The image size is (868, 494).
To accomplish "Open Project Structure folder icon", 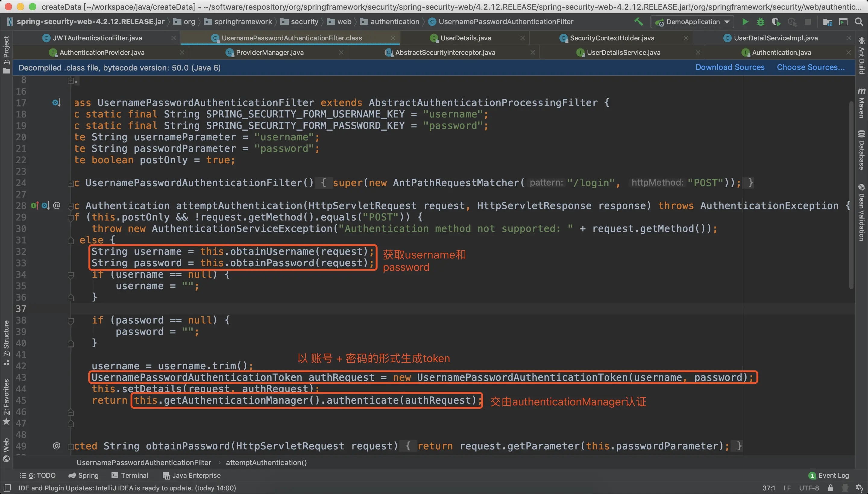I will pyautogui.click(x=827, y=22).
